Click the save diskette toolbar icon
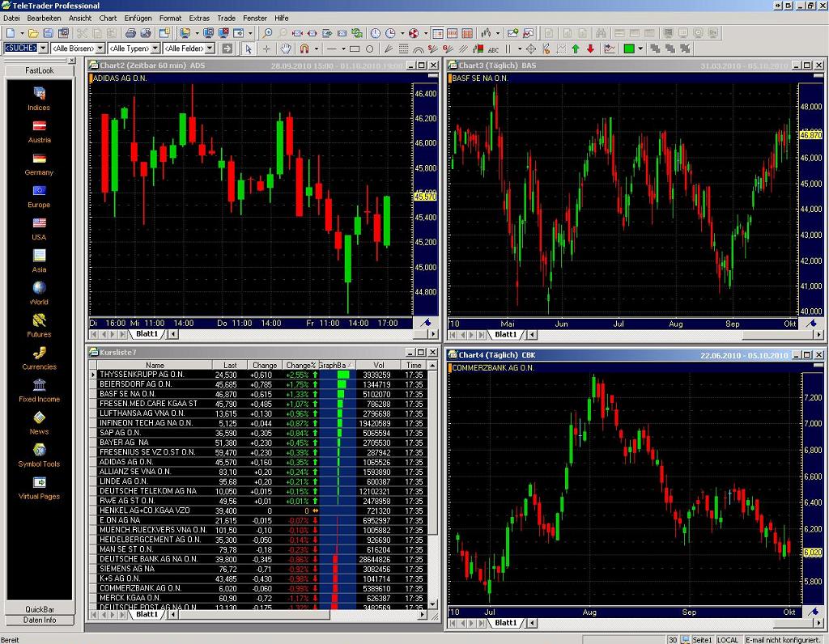Viewport: 829px width, 644px height. point(48,33)
